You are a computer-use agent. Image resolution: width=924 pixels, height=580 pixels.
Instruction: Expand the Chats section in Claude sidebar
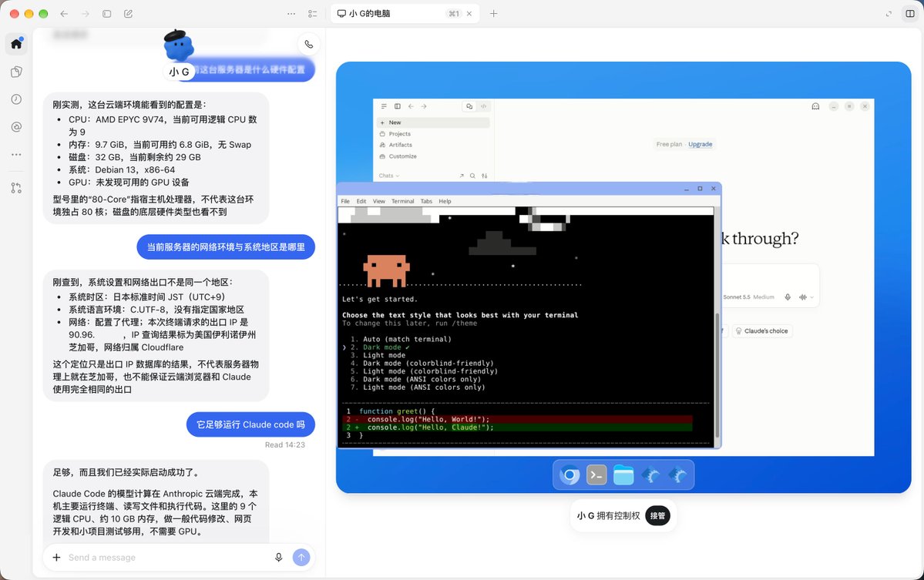[389, 176]
